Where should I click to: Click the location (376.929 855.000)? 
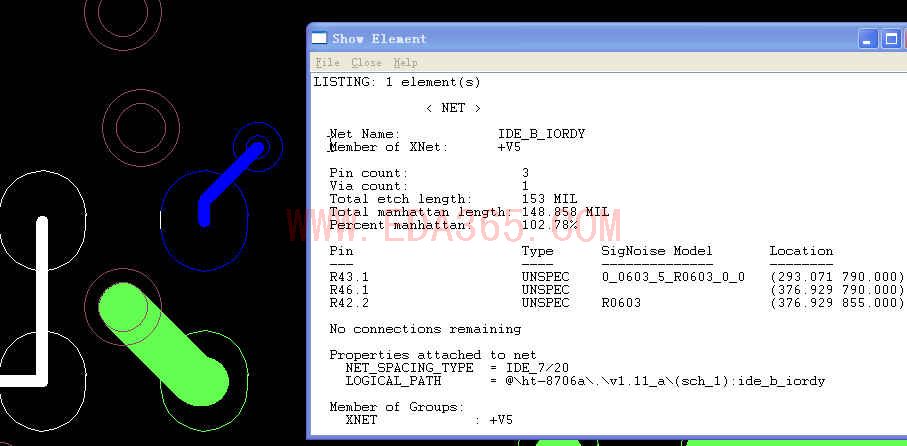836,303
